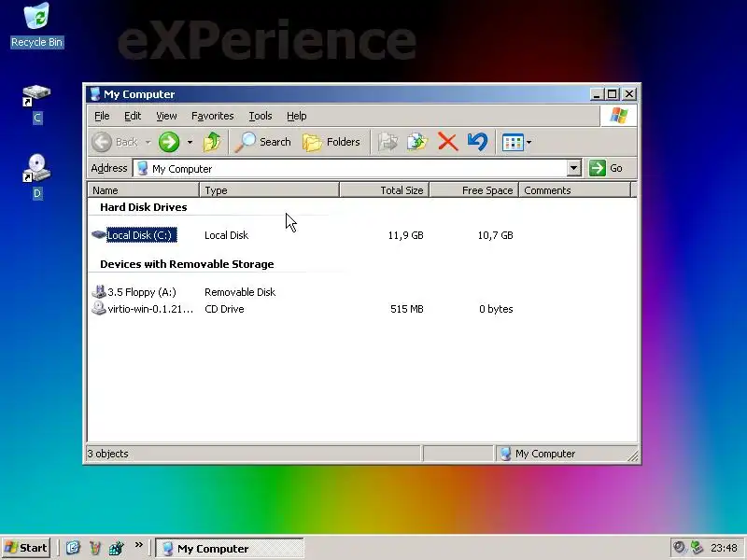Maximize the My Computer window

[612, 94]
